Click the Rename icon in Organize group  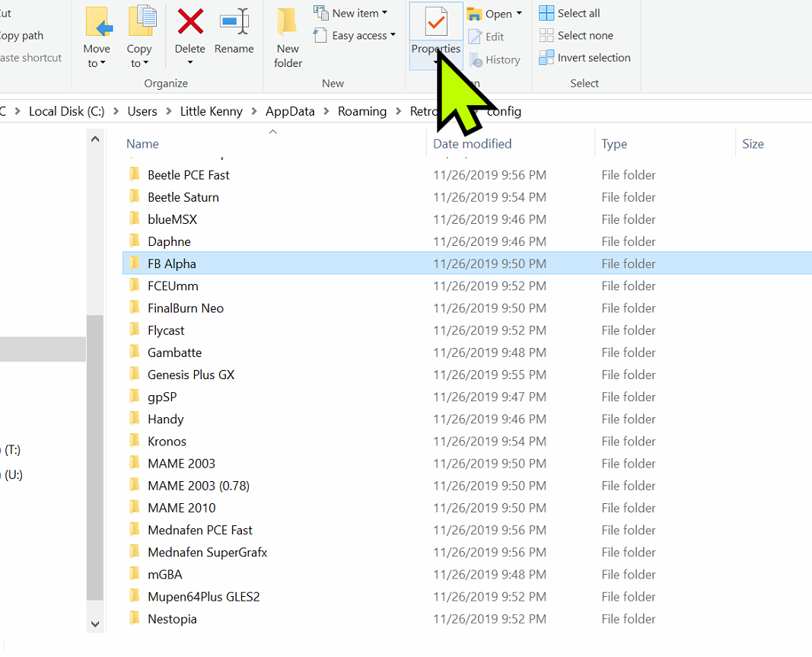point(234,22)
